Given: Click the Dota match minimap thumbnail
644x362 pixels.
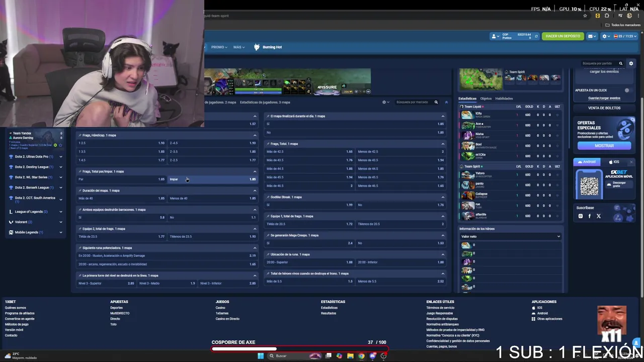Looking at the screenshot, I should click(480, 79).
